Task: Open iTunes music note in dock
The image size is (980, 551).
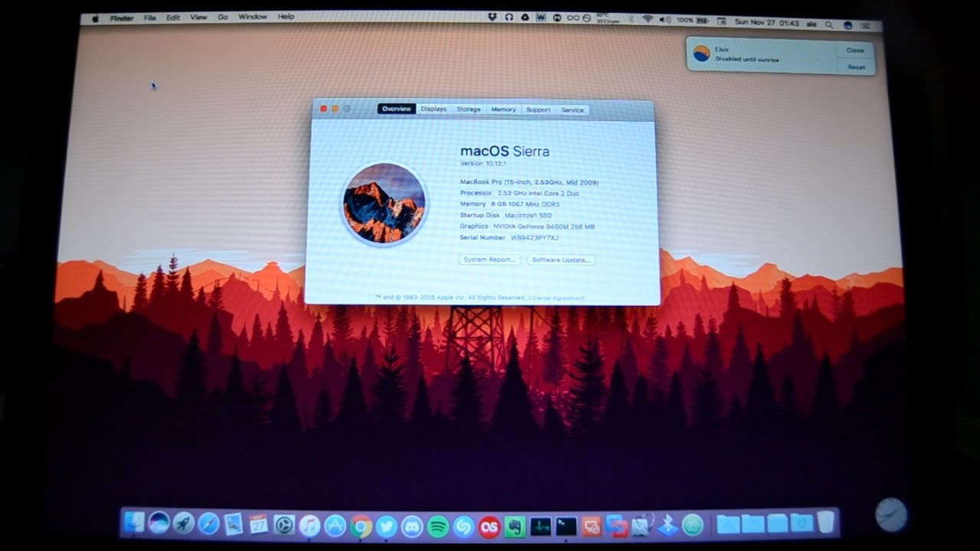Action: [309, 525]
